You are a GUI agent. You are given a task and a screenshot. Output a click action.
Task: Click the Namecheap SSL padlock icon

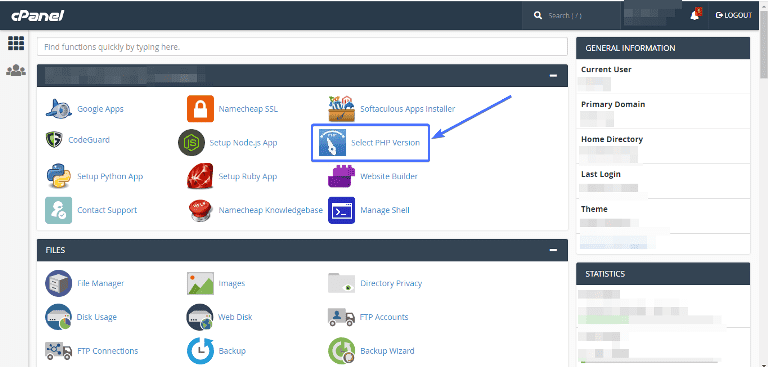(x=200, y=108)
